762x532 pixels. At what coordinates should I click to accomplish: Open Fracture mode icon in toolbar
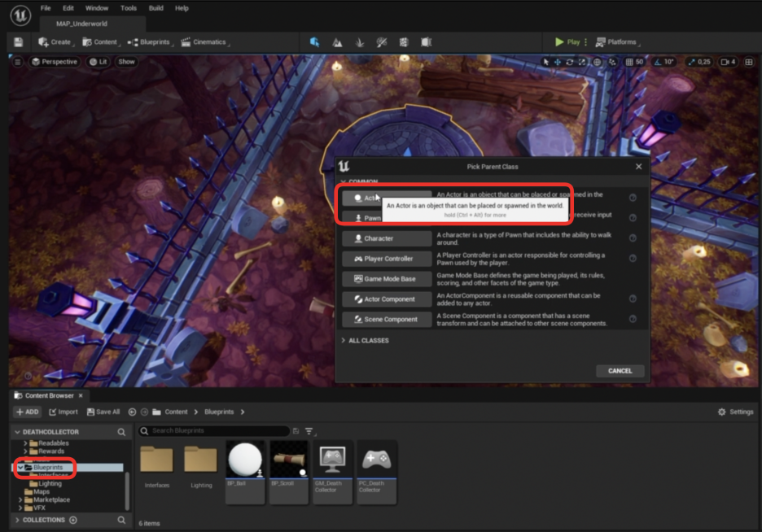coord(404,42)
